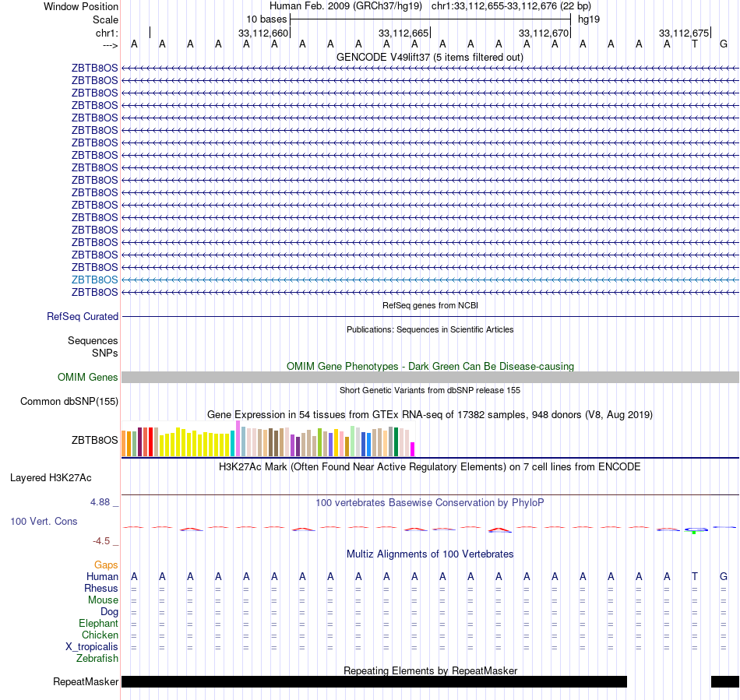
Task: Click the Publications: Sequences in Scientific Articles title
Action: (x=430, y=329)
